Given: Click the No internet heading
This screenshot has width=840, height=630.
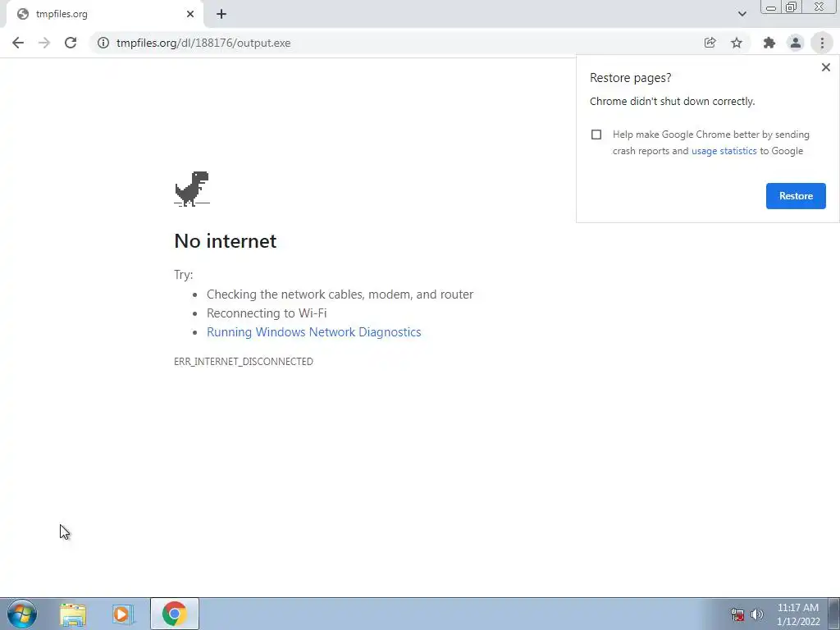Looking at the screenshot, I should (225, 241).
